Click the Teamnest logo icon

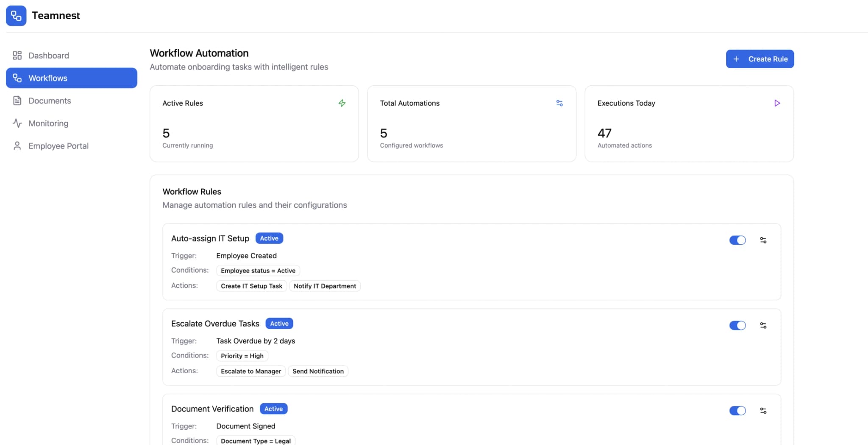(16, 15)
